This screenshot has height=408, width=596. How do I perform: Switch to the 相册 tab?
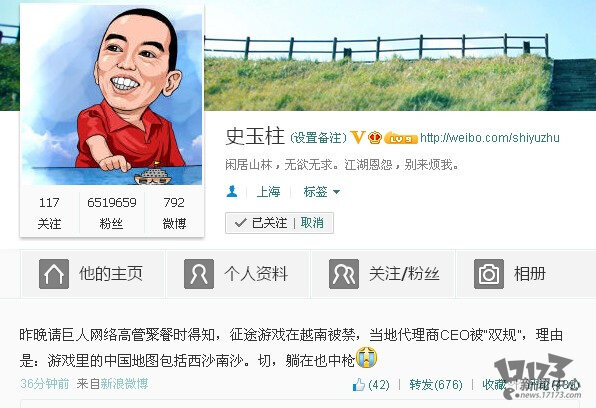tap(526, 274)
